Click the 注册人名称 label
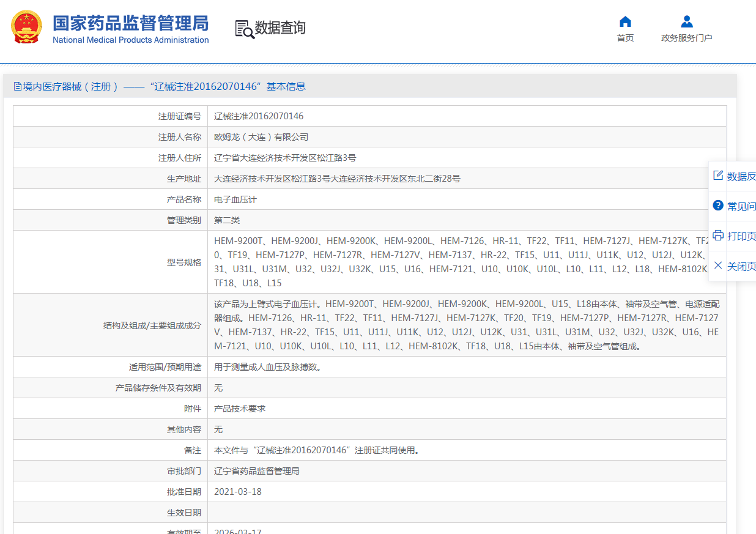 tap(180, 137)
